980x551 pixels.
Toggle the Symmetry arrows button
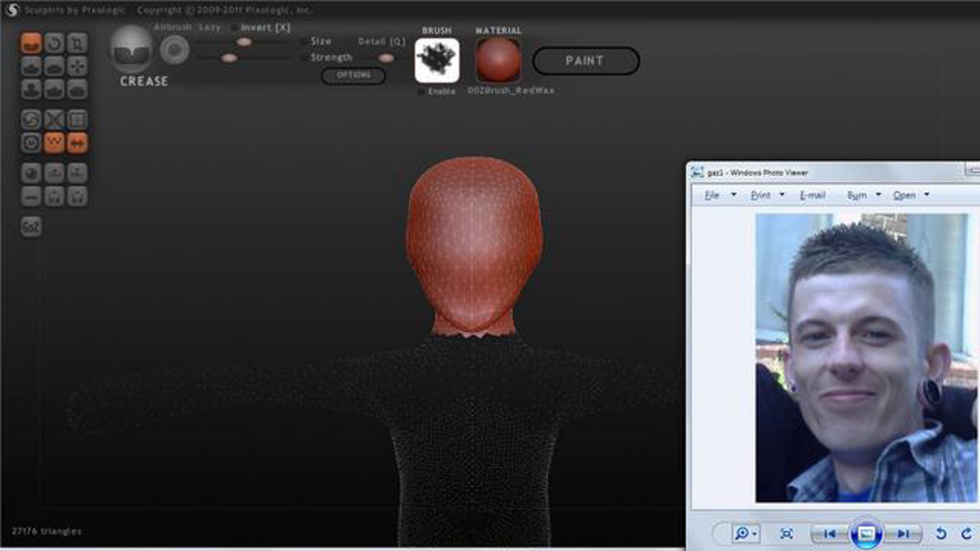tap(77, 143)
